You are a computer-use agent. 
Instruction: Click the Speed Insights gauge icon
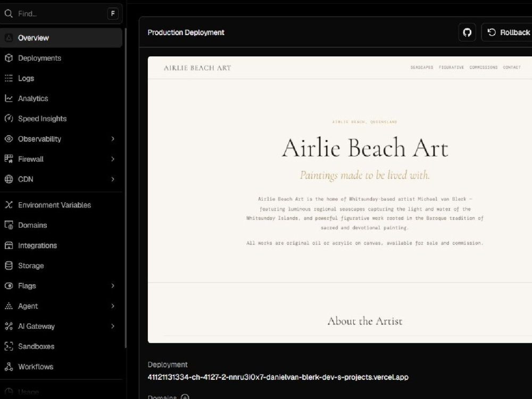point(9,119)
